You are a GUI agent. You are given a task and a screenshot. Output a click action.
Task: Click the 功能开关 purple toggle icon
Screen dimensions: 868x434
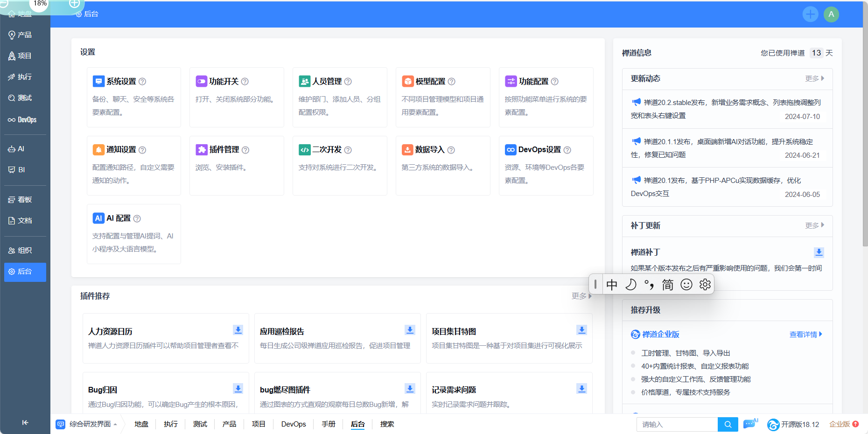coord(202,81)
